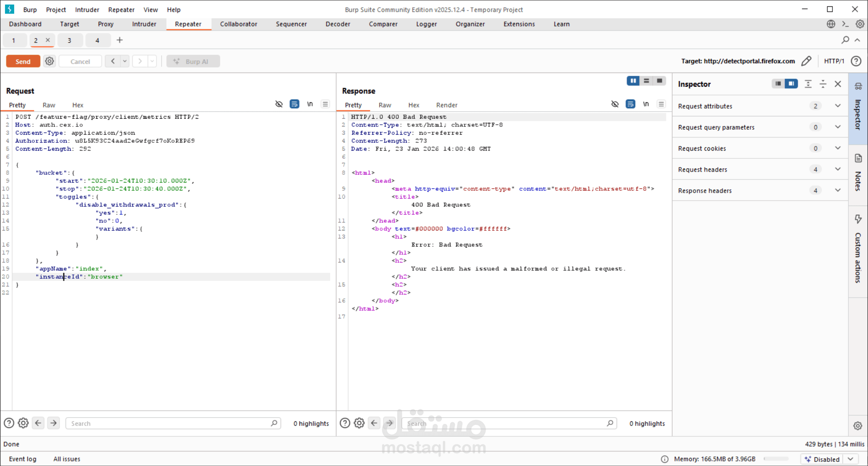Toggle line wrap in the Response editor

click(x=630, y=104)
